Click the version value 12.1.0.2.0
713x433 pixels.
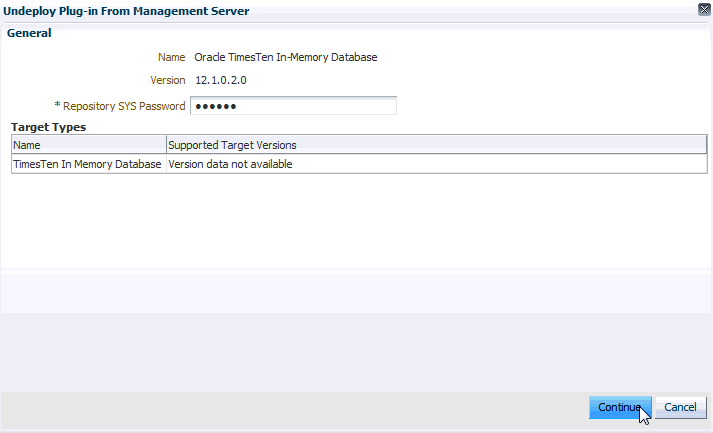(221, 81)
